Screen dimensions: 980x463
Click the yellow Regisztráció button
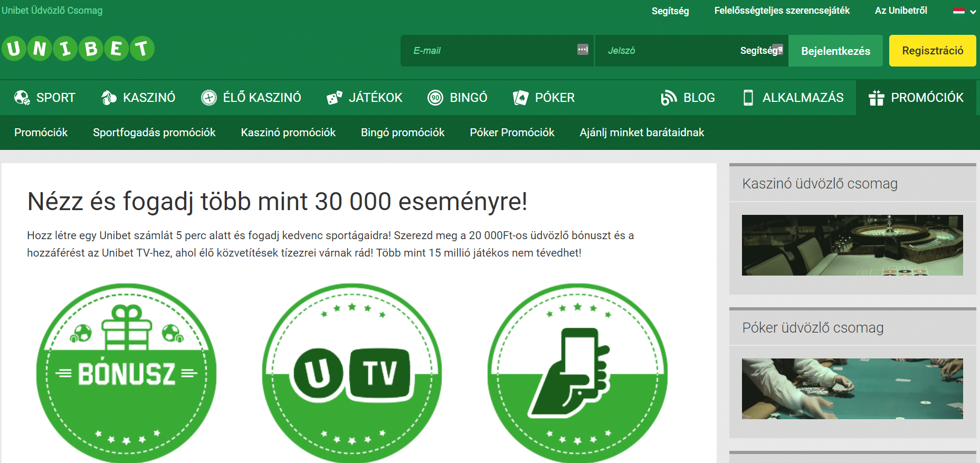tap(932, 51)
